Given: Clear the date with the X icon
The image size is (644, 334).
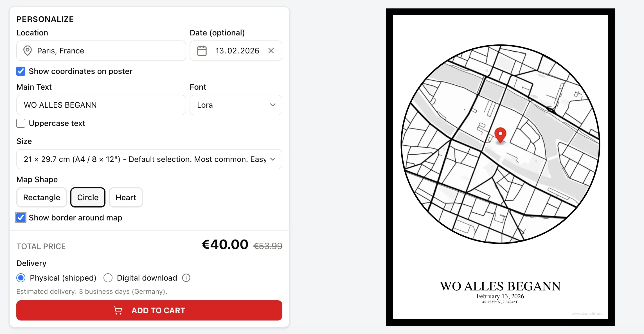Looking at the screenshot, I should pyautogui.click(x=271, y=51).
